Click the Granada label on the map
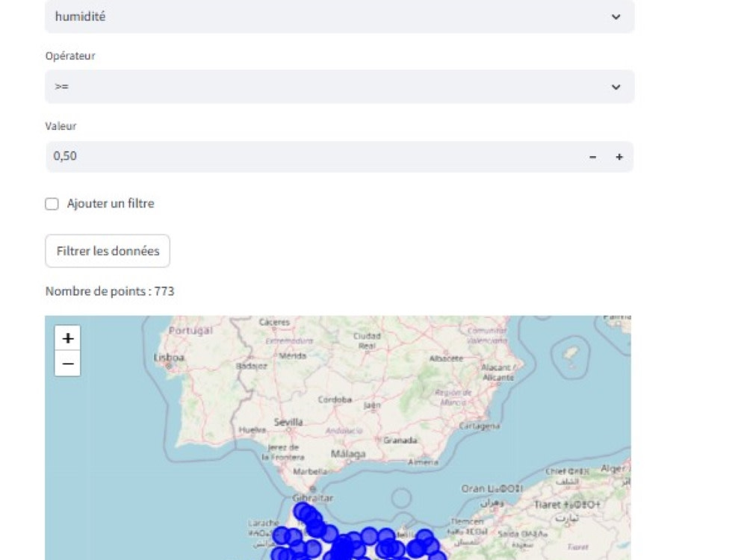Image resolution: width=747 pixels, height=560 pixels. click(400, 441)
